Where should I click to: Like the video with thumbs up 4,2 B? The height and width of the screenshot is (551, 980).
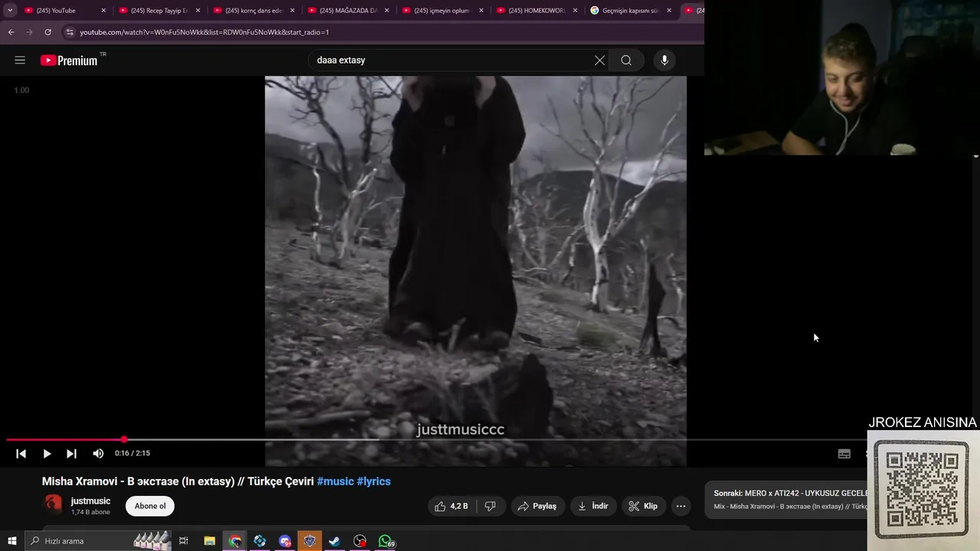tap(452, 506)
